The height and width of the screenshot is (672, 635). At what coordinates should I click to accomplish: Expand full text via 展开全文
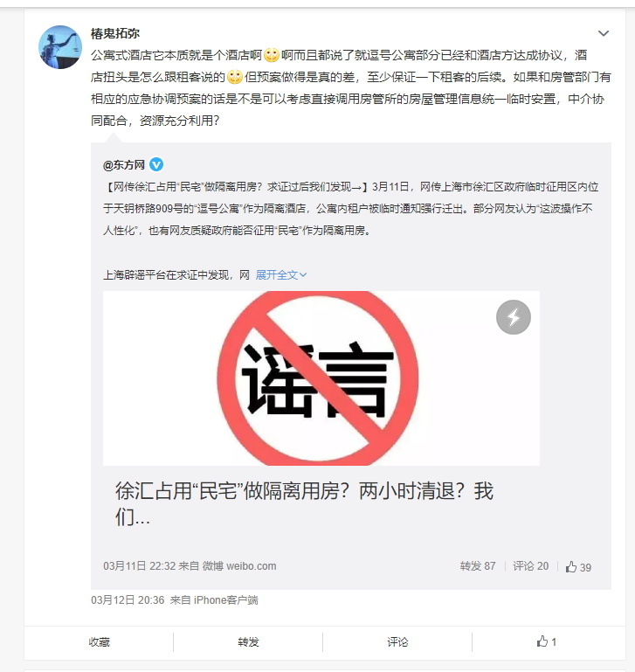coord(281,274)
